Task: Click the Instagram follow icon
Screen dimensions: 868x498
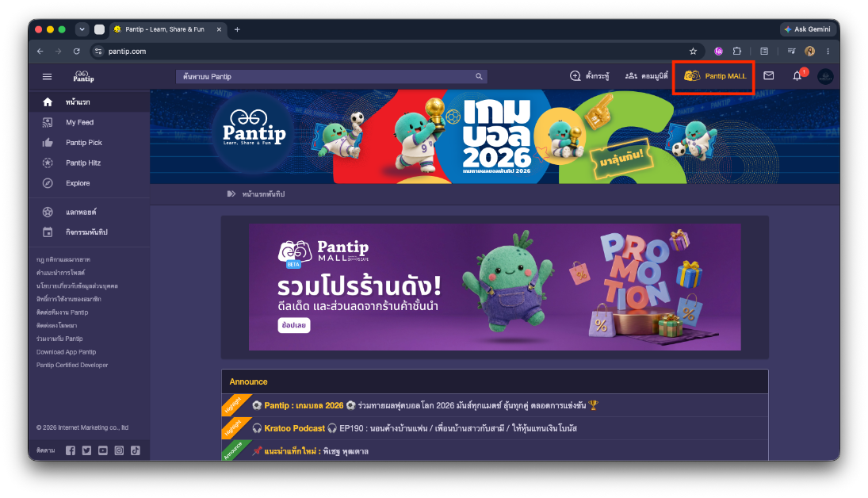Action: (119, 450)
